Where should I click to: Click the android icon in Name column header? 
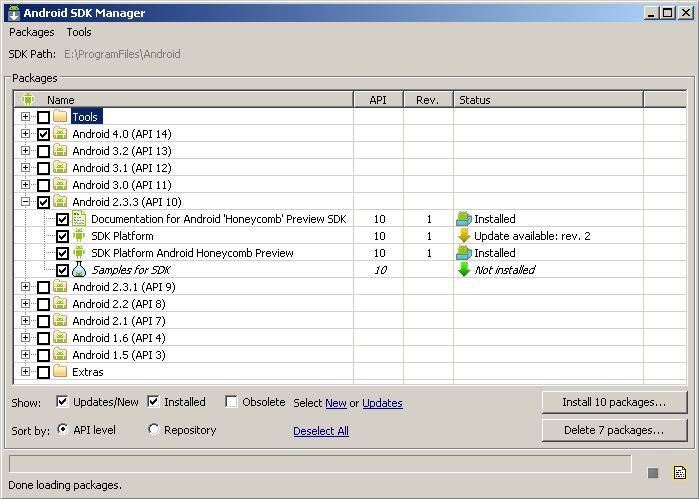click(28, 99)
